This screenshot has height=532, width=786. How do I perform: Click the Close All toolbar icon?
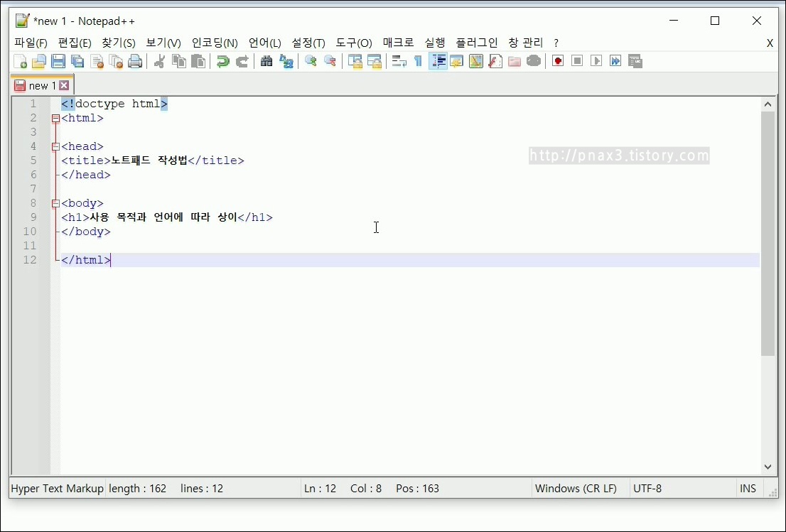tap(116, 61)
